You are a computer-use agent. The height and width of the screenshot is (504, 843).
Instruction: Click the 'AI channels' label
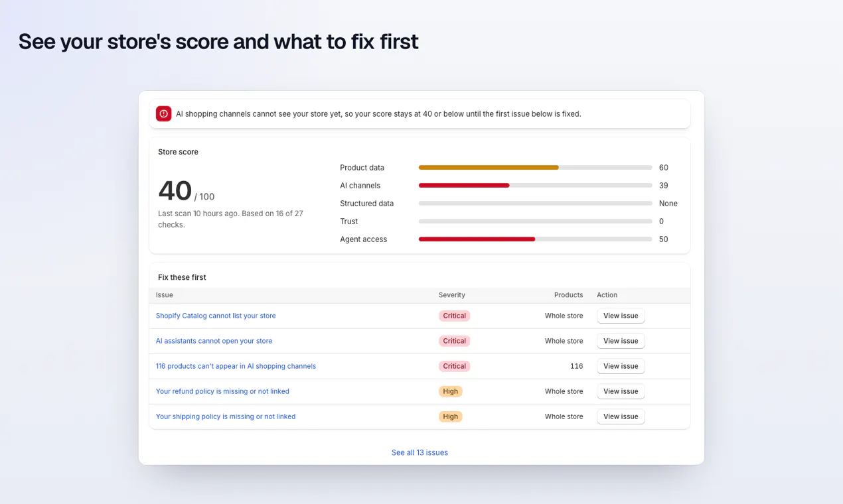point(360,186)
